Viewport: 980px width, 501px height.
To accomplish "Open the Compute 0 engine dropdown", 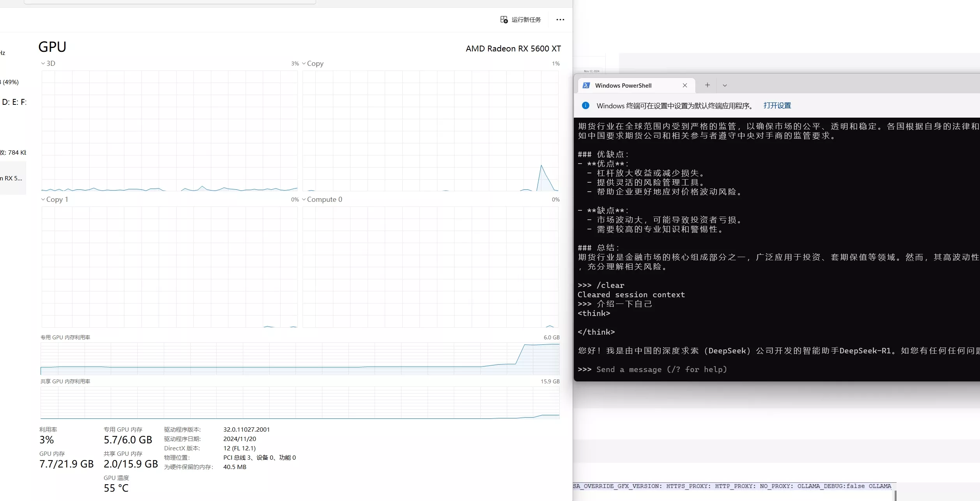I will [x=322, y=199].
